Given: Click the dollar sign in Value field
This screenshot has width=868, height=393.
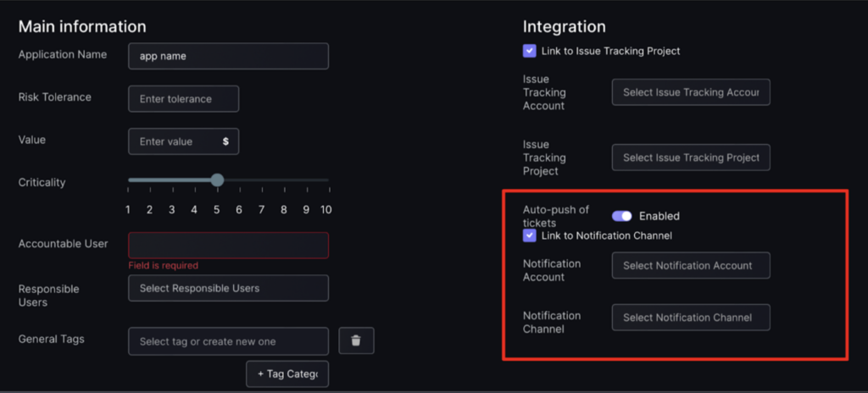Looking at the screenshot, I should [225, 141].
